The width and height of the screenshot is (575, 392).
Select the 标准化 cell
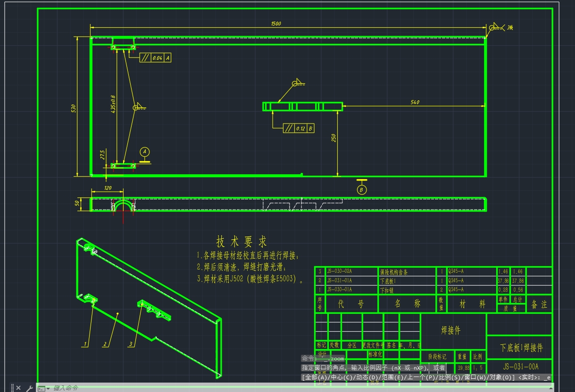(x=376, y=354)
